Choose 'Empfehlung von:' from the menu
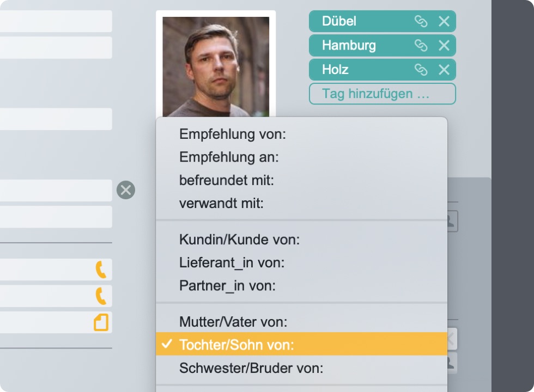534x392 pixels. click(233, 134)
